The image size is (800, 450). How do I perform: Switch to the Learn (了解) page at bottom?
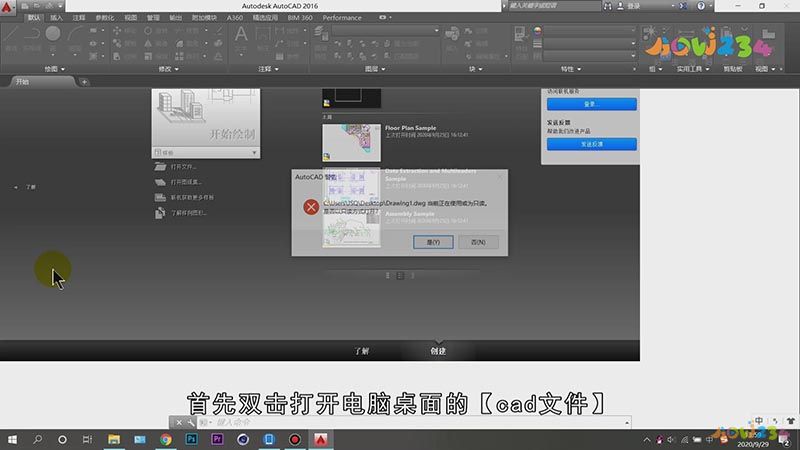click(x=361, y=351)
